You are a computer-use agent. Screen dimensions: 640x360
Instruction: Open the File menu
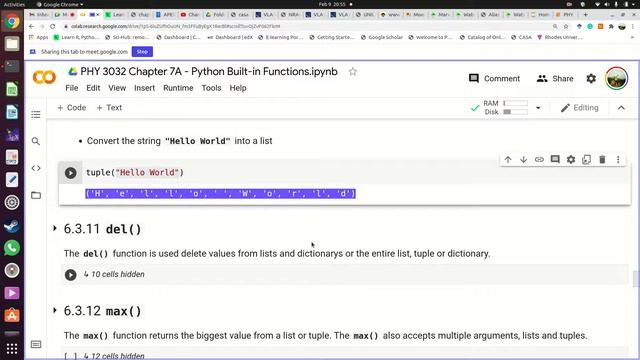coord(71,88)
